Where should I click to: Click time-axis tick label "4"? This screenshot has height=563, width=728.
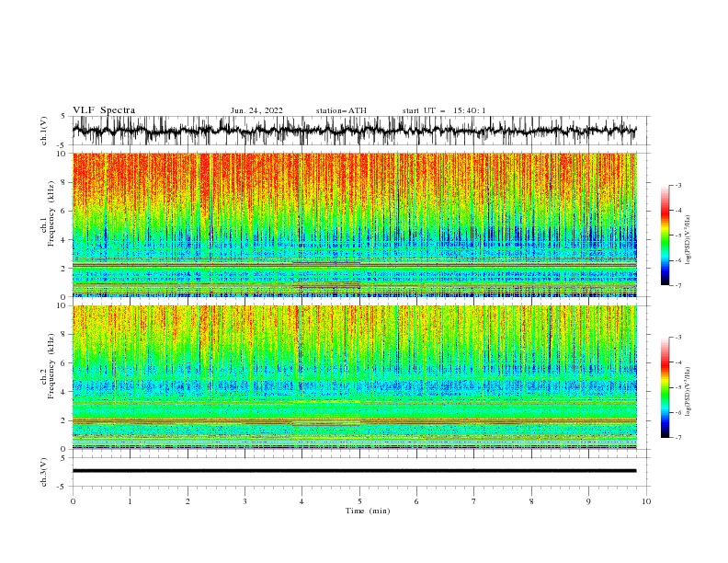pos(301,501)
